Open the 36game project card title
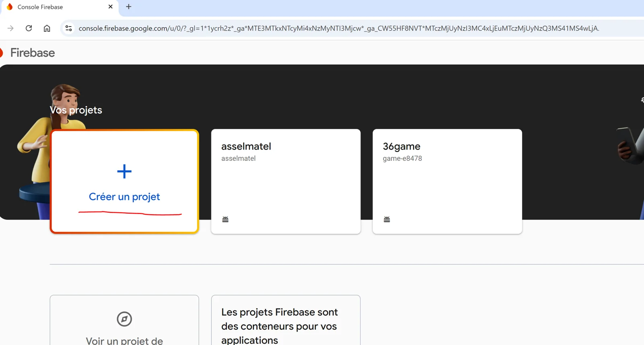The height and width of the screenshot is (345, 644). pyautogui.click(x=401, y=146)
